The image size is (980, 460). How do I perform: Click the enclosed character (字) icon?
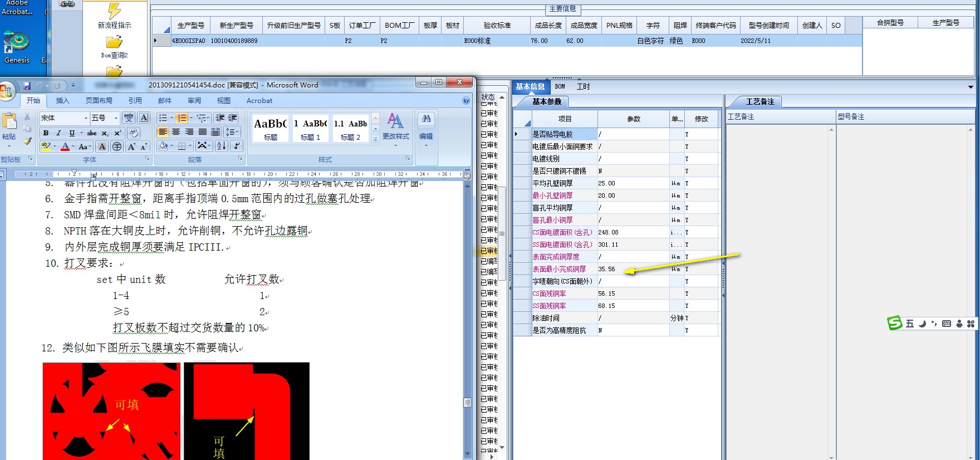(x=117, y=146)
